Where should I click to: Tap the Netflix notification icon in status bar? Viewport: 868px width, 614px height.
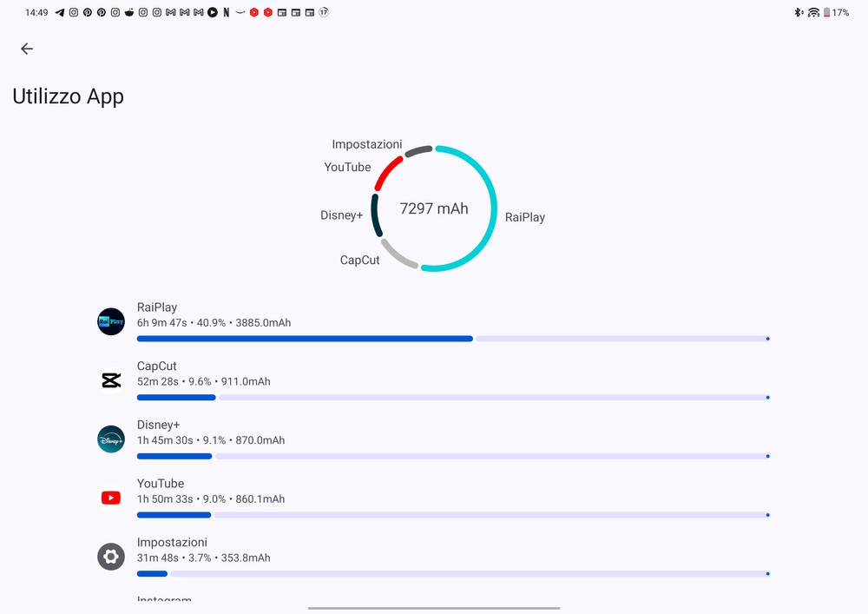[227, 12]
